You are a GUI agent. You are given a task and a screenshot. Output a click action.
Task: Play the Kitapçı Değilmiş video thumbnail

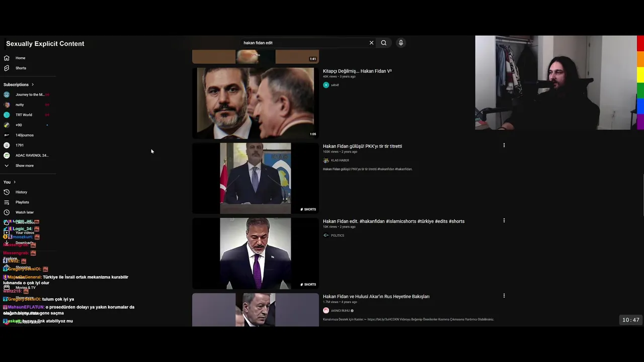[256, 103]
